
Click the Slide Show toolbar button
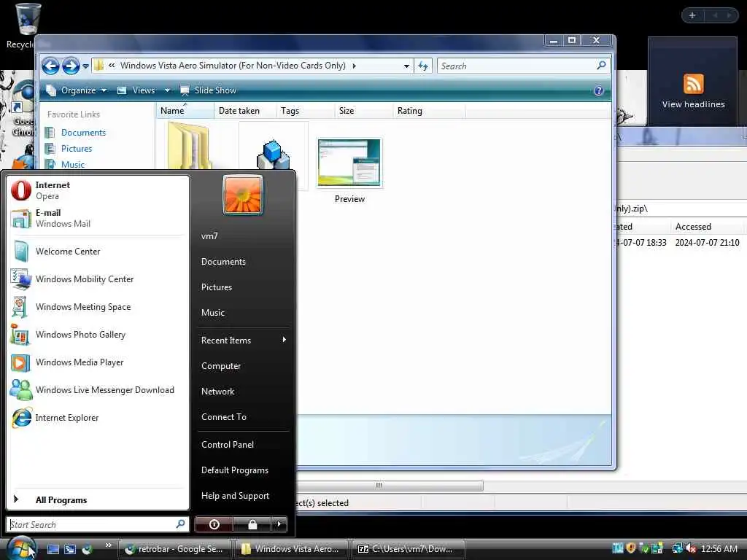[208, 90]
